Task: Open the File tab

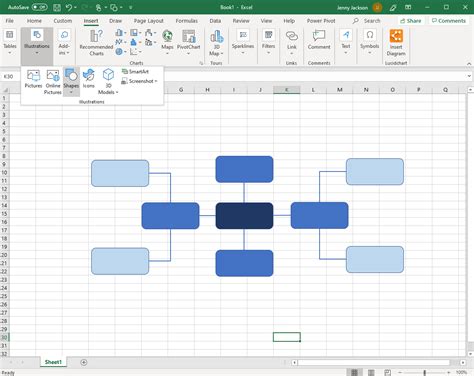Action: (10, 21)
